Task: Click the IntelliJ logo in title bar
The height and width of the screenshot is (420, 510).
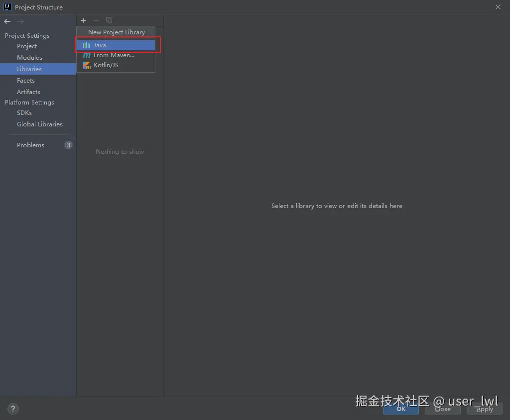Action: tap(7, 7)
